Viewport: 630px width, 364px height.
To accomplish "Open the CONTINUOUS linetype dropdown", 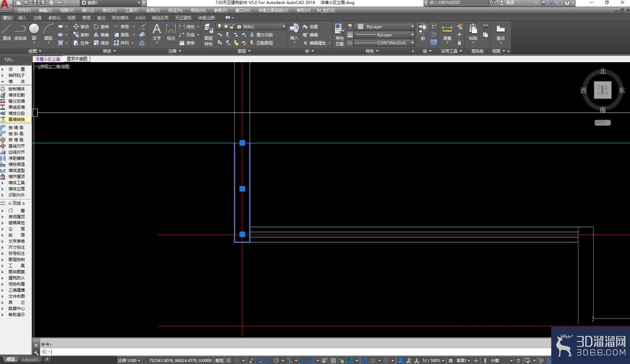I will (x=384, y=43).
